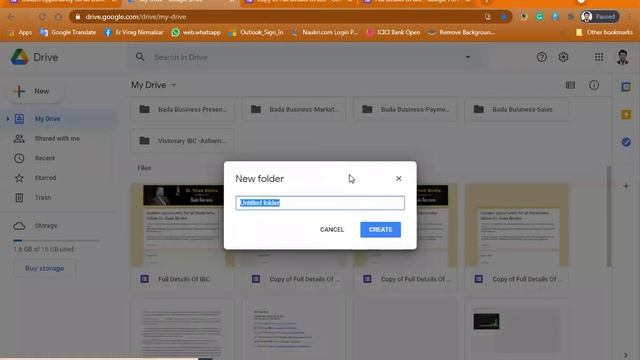Viewport: 640px width, 360px height.
Task: Open the Starred section
Action: coord(45,178)
